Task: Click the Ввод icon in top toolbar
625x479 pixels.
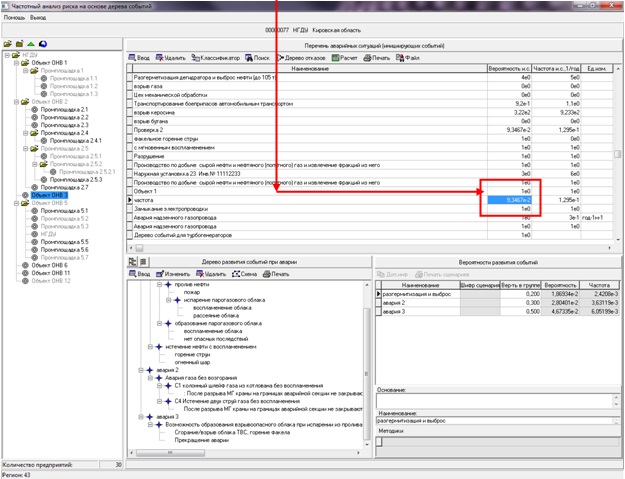Action: [x=140, y=59]
